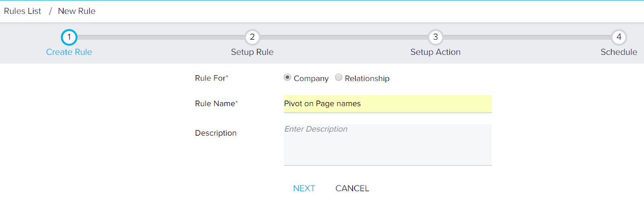The height and width of the screenshot is (204, 644).
Task: Choose the Relationship radio button
Action: tap(339, 77)
